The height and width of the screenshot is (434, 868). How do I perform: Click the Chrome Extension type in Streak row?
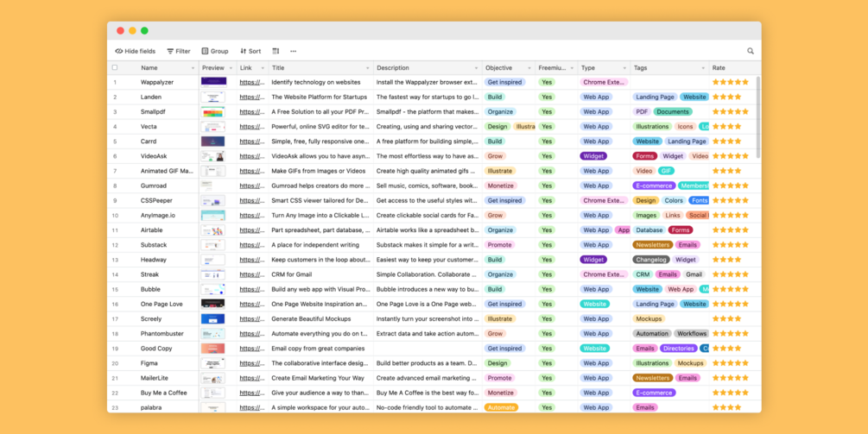(x=604, y=274)
